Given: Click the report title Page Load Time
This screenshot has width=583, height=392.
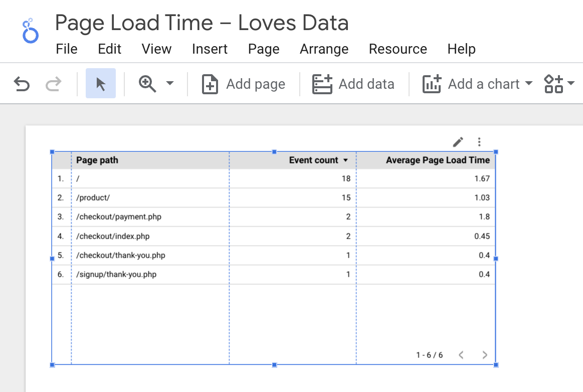Looking at the screenshot, I should [202, 23].
